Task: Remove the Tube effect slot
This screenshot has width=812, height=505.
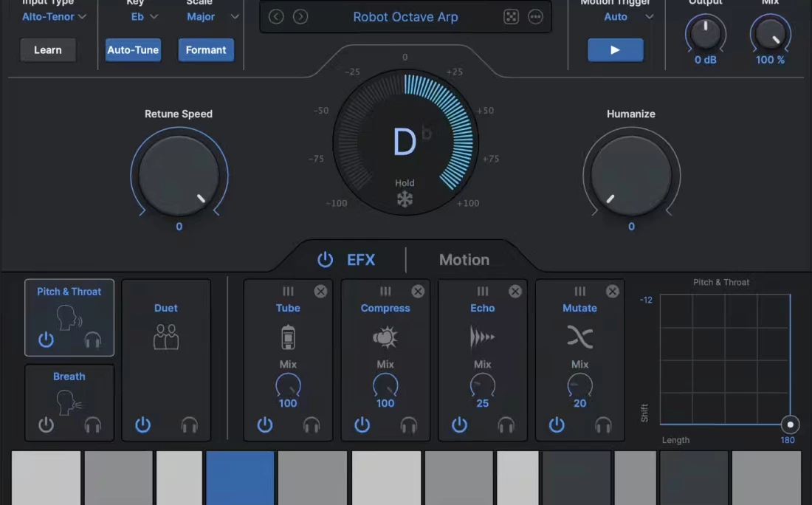Action: tap(320, 292)
